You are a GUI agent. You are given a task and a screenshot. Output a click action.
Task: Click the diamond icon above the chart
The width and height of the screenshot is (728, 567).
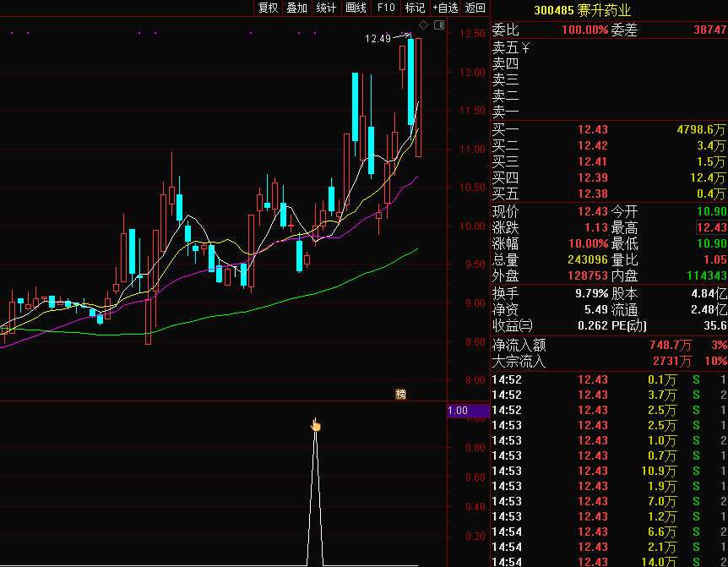pos(423,25)
